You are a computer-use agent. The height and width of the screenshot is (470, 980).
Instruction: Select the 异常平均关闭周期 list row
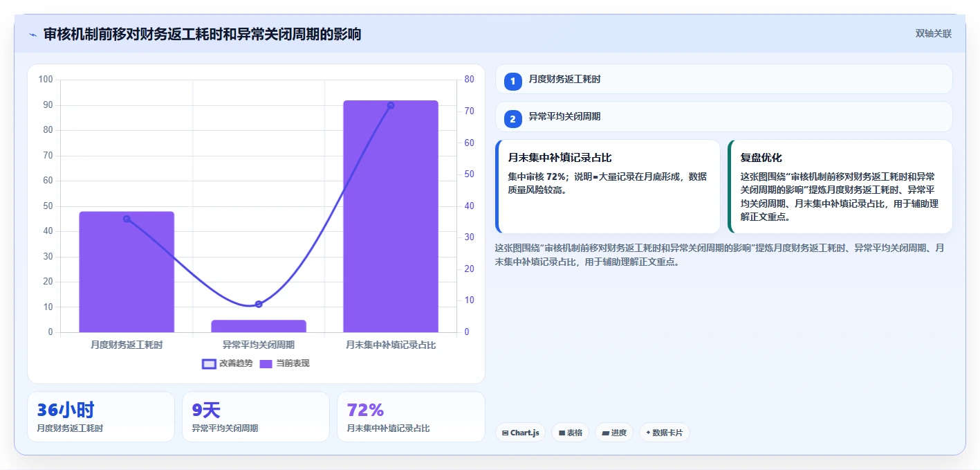coord(724,116)
